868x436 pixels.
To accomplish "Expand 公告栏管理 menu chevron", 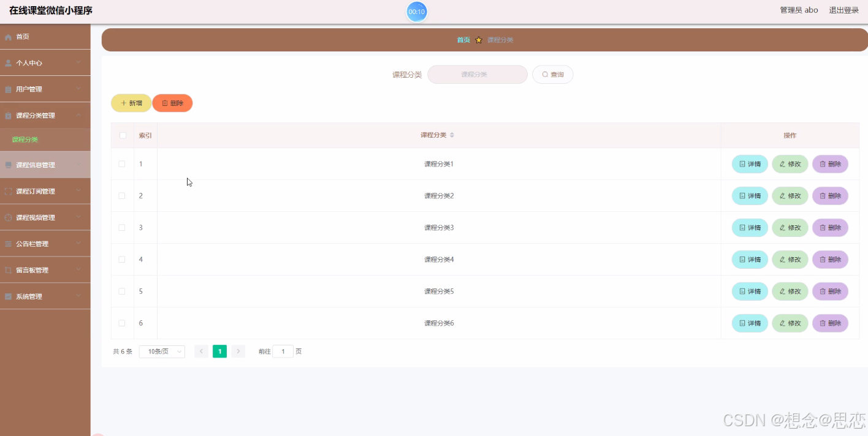I will point(78,244).
